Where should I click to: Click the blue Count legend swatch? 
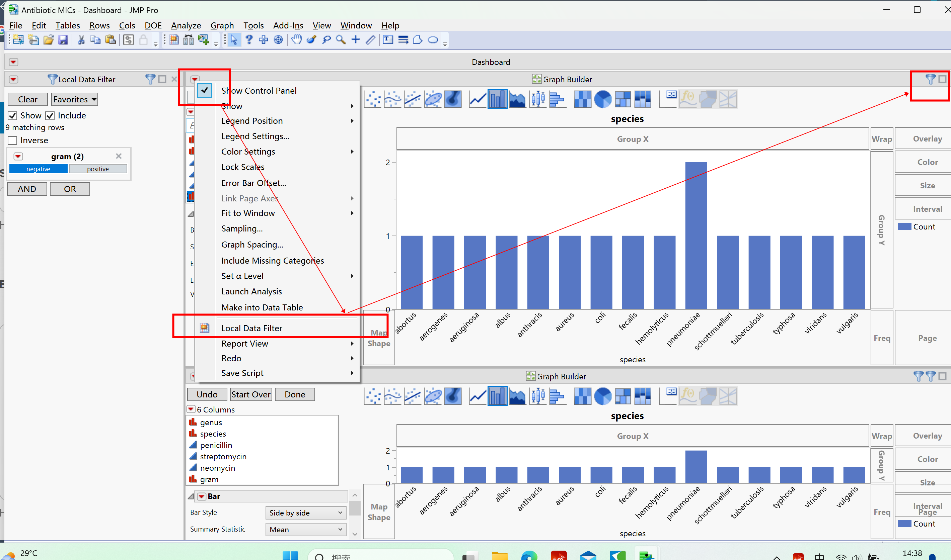[x=904, y=226]
